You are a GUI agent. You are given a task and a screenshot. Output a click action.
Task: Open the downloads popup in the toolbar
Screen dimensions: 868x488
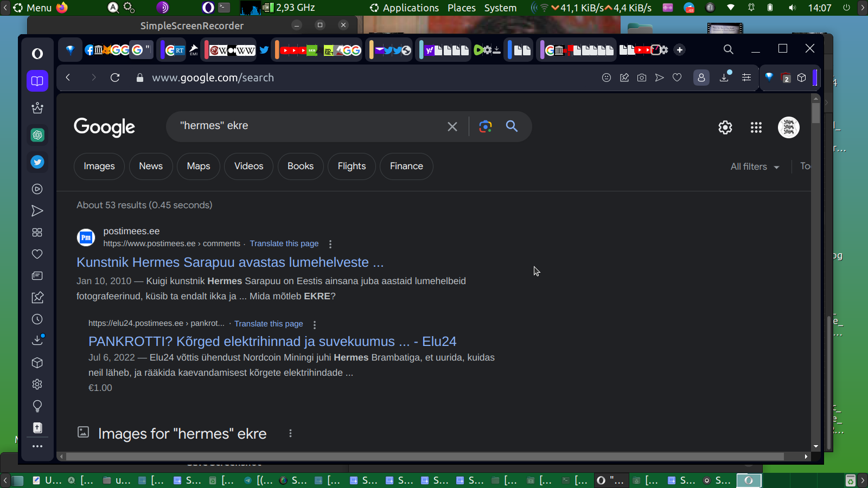point(724,78)
